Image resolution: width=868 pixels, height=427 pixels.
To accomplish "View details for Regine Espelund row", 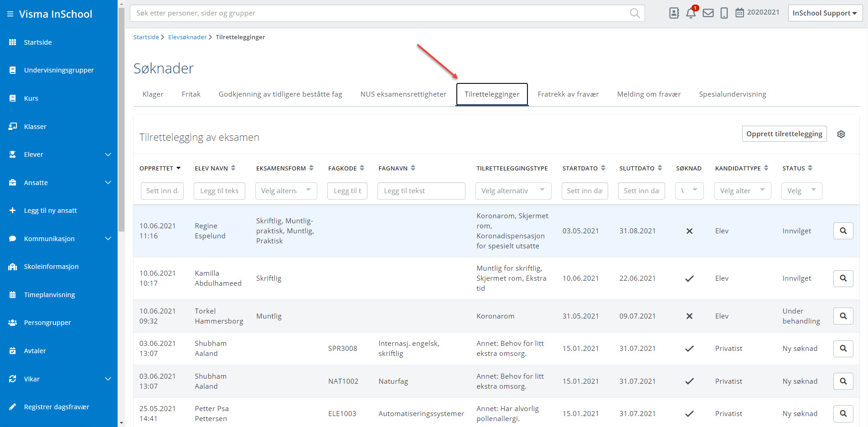I will (843, 231).
